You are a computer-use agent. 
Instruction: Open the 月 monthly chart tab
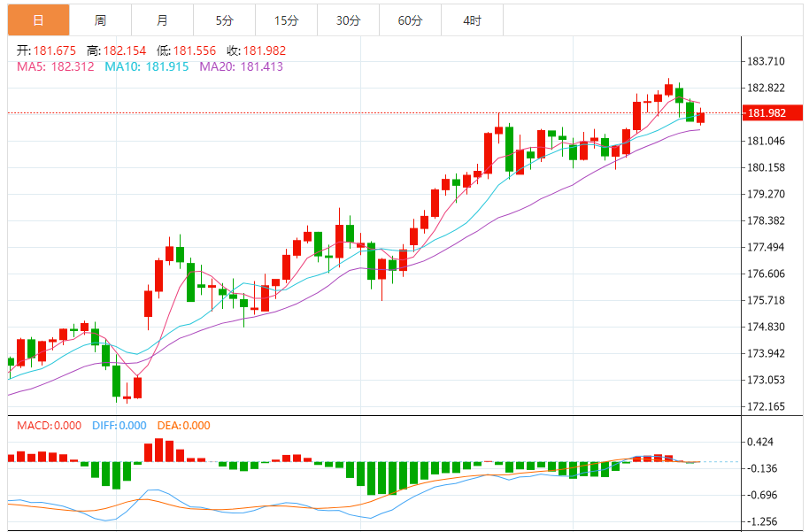point(162,19)
